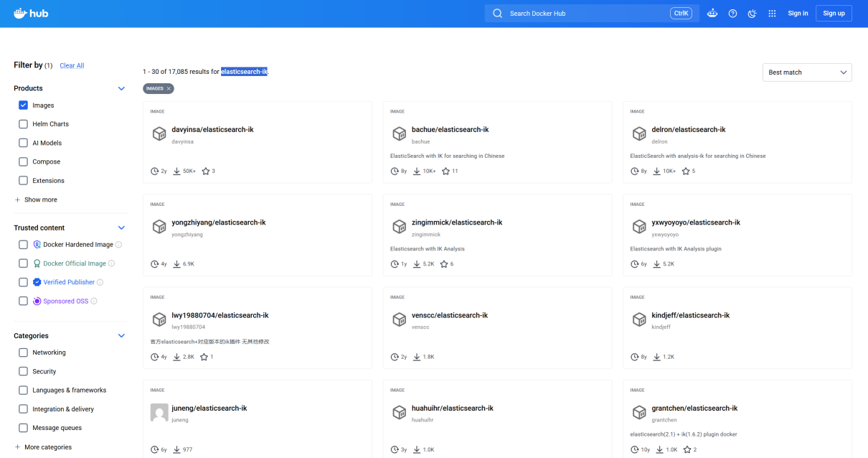
Task: Check the Verified Publisher checkbox
Action: point(23,282)
